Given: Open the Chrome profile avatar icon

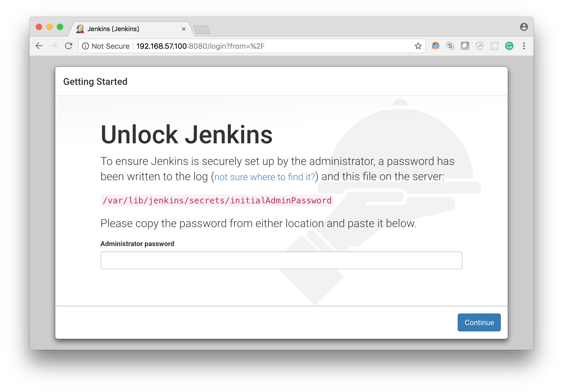Looking at the screenshot, I should (524, 27).
